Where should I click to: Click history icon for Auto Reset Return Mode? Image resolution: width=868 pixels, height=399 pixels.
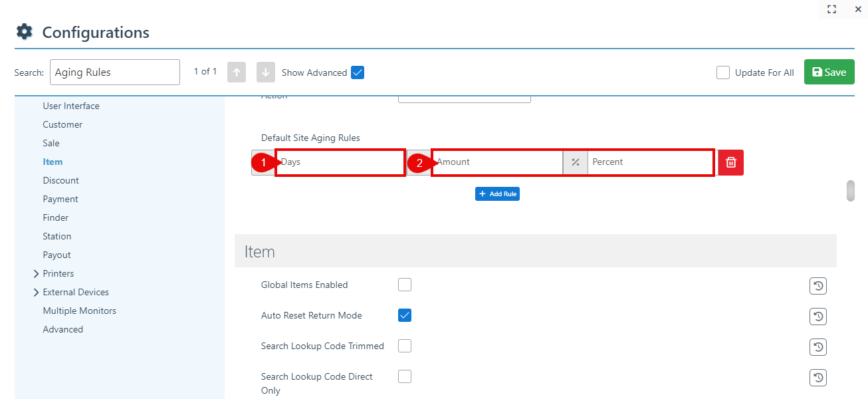pyautogui.click(x=817, y=317)
